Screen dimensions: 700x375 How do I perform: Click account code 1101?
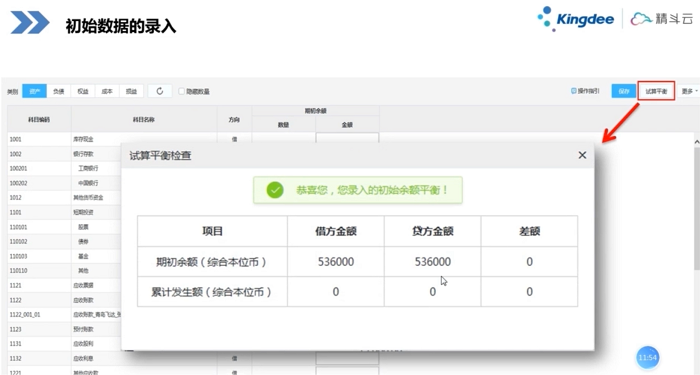16,212
